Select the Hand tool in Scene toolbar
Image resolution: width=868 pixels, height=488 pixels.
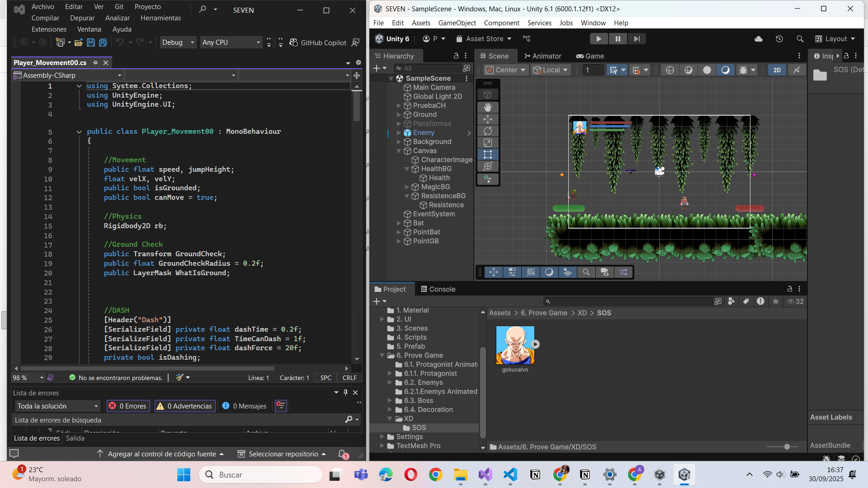click(x=488, y=107)
